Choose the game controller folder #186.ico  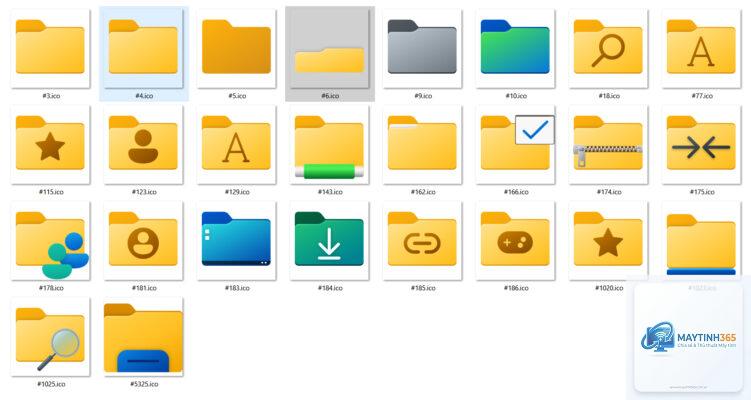pyautogui.click(x=515, y=240)
